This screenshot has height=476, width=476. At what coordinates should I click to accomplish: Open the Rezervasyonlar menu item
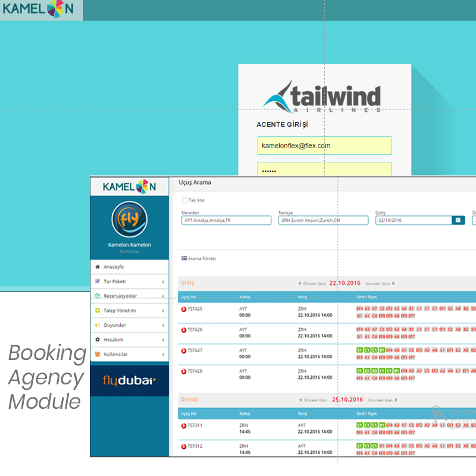tap(129, 296)
